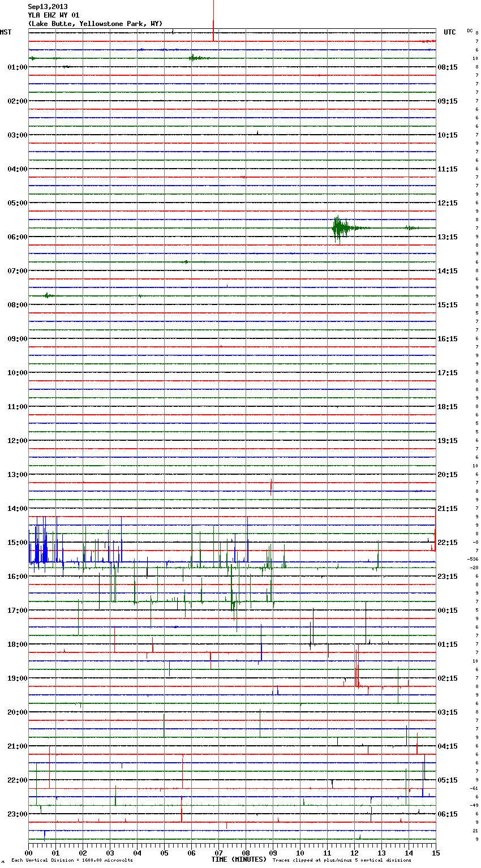Click the red spike on the 13:15 trace
Image resolution: width=481 pixels, height=868 pixels.
(x=271, y=487)
